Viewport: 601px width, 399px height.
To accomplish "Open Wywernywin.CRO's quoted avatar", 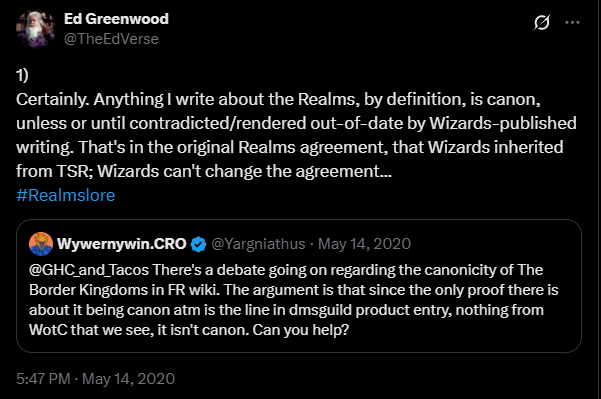I will click(41, 244).
